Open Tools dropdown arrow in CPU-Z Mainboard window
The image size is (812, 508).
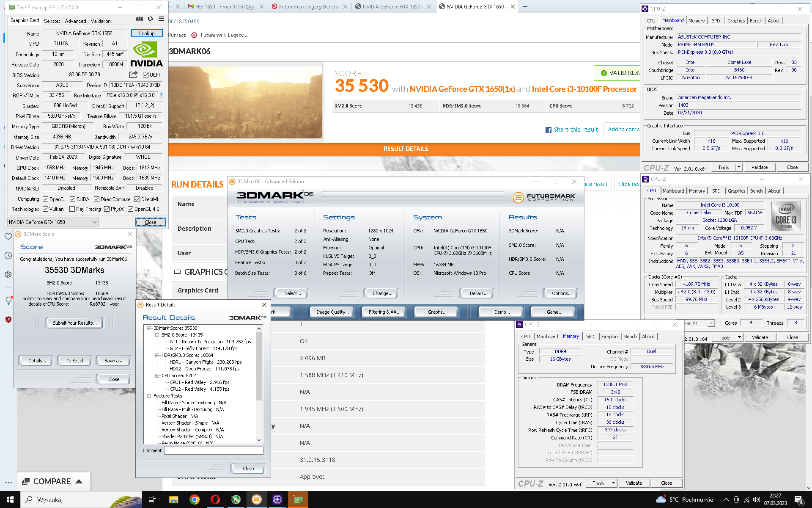click(x=739, y=167)
